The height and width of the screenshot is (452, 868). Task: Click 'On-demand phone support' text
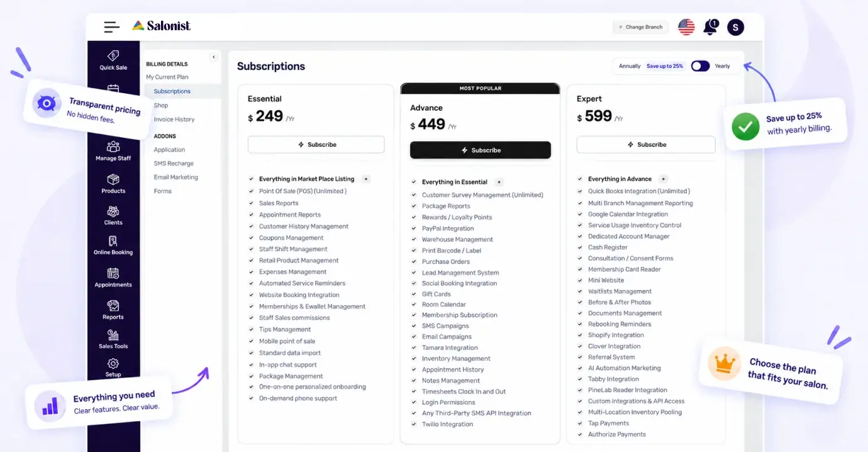298,398
